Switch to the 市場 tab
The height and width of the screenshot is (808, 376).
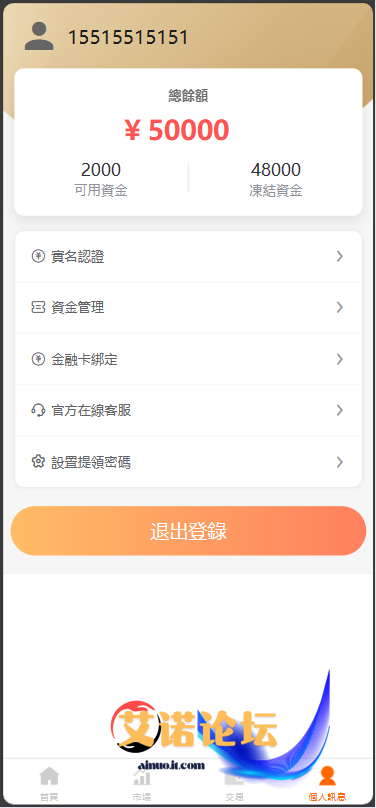click(142, 782)
